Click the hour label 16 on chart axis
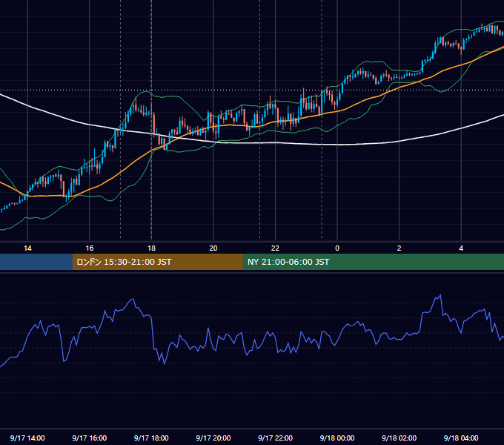The image size is (504, 445). tap(90, 248)
